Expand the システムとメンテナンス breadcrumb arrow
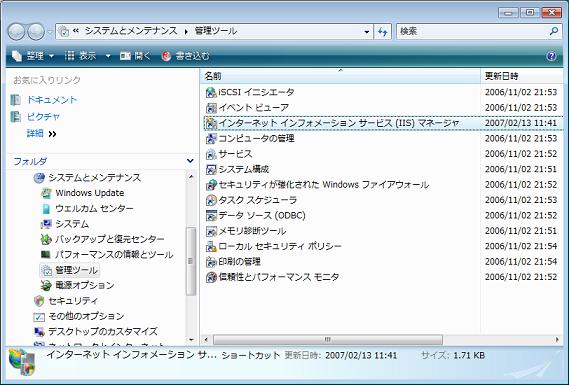The height and width of the screenshot is (385, 569). pos(186,32)
